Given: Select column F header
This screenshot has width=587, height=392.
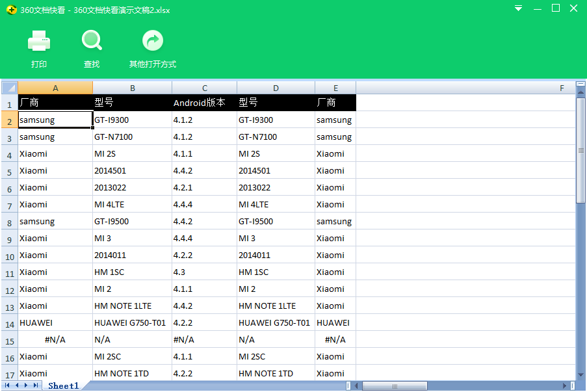Looking at the screenshot, I should [465, 88].
